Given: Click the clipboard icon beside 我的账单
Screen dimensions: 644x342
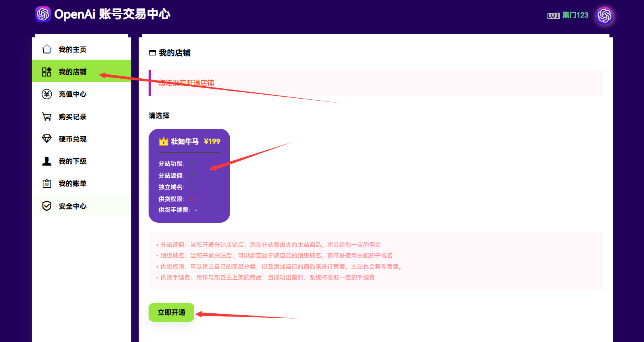Looking at the screenshot, I should point(47,183).
